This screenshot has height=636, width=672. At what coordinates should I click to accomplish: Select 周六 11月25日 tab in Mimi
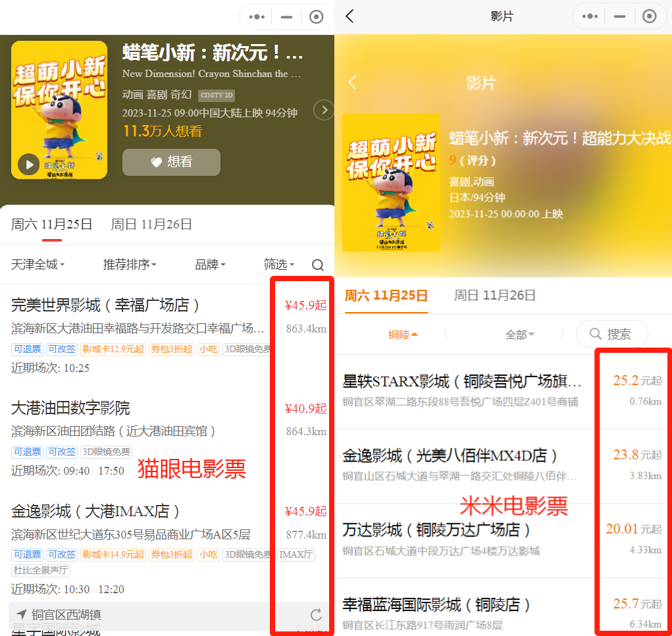pos(386,295)
